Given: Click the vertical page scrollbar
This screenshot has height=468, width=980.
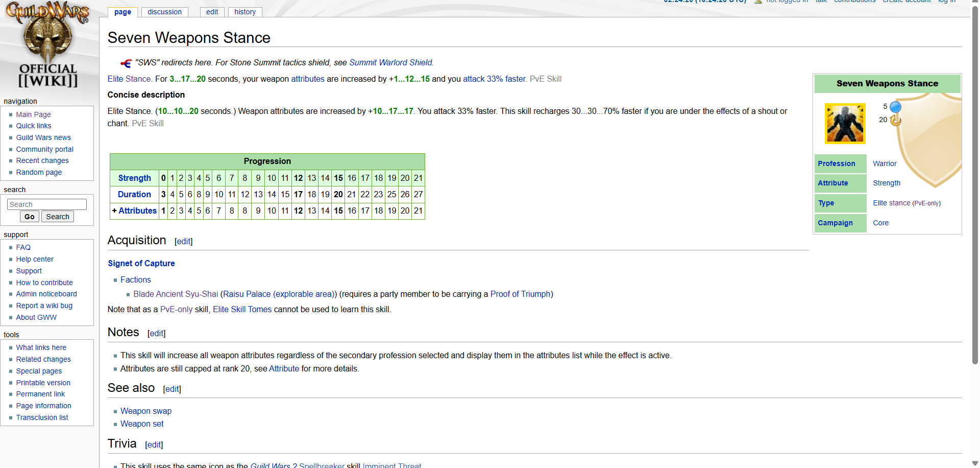Looking at the screenshot, I should point(975,185).
